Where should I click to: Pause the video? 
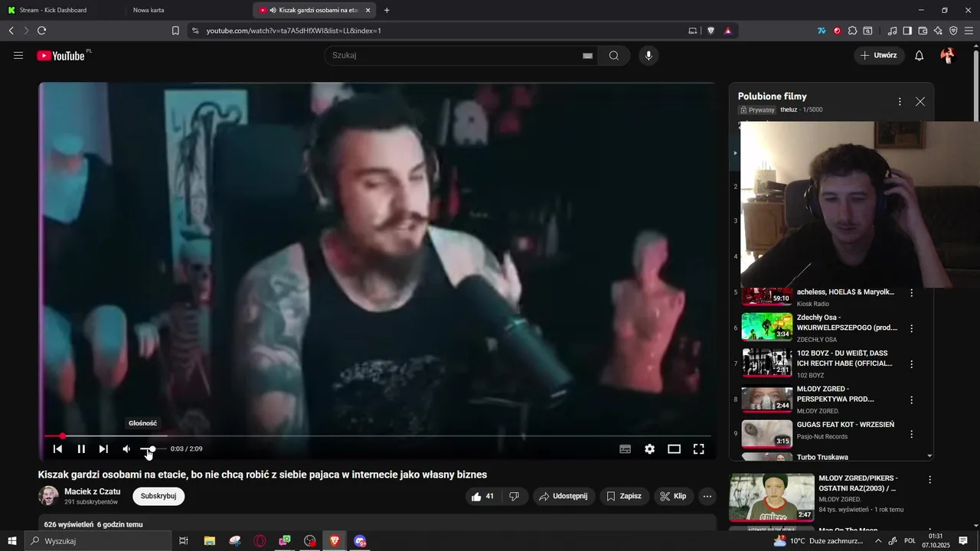click(x=81, y=449)
